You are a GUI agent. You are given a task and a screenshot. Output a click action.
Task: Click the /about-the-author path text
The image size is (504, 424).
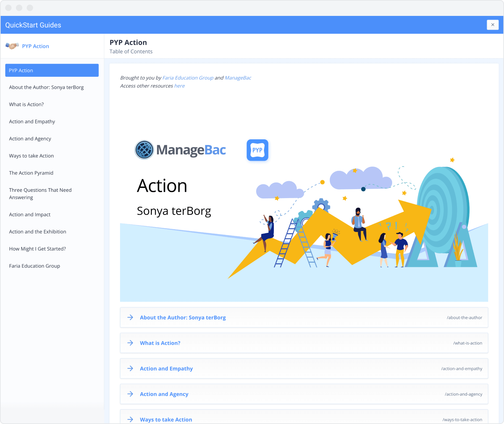click(x=465, y=318)
